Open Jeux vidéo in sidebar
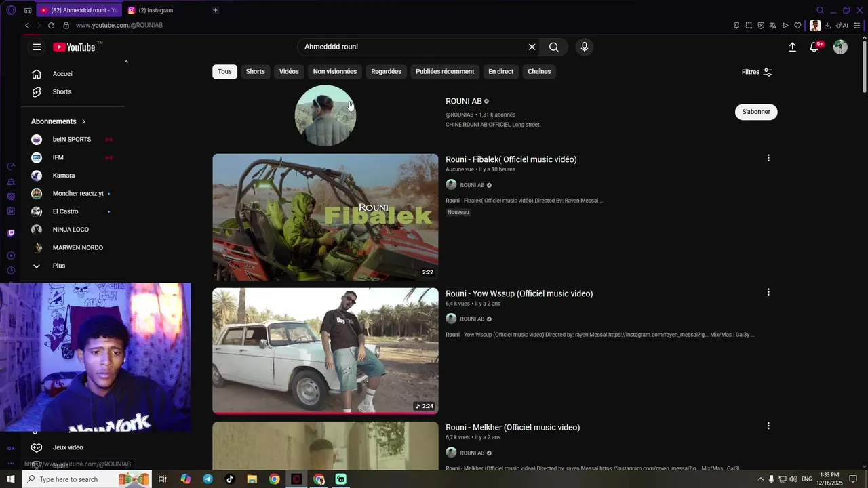The height and width of the screenshot is (488, 868). pos(68,447)
